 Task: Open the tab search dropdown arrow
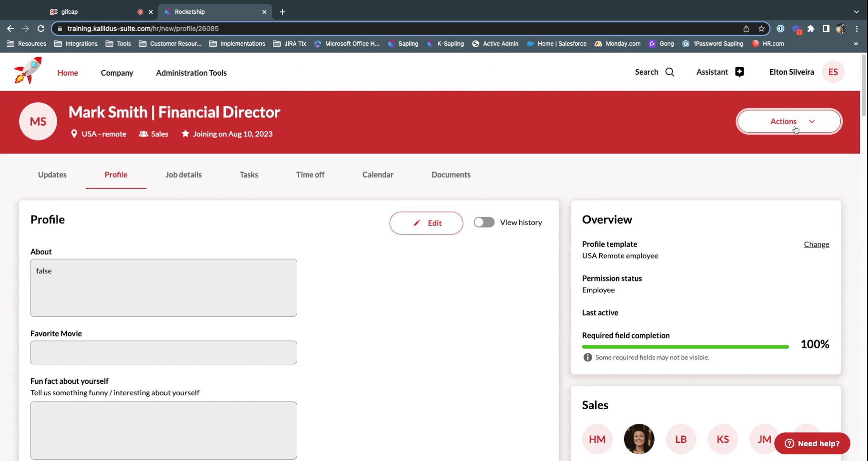pyautogui.click(x=856, y=12)
